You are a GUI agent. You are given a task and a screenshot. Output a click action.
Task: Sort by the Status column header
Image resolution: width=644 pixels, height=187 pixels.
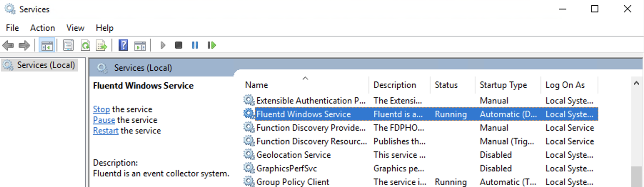[452, 85]
